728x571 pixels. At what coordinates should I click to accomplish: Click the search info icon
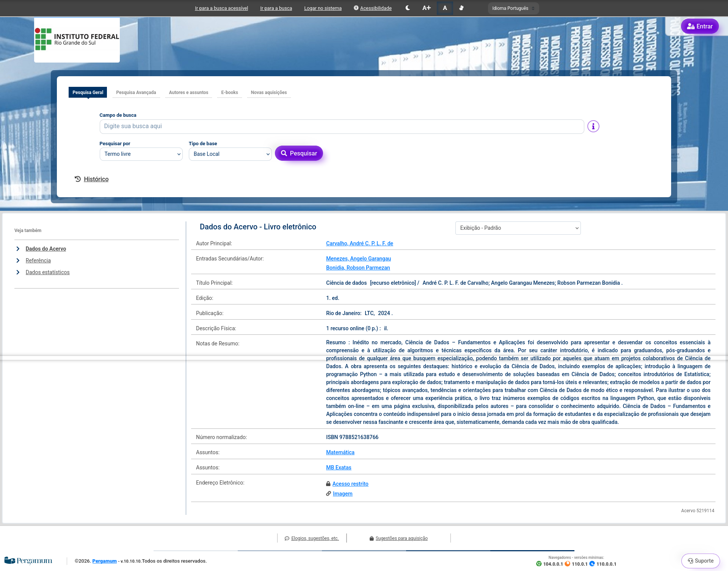[x=593, y=126]
